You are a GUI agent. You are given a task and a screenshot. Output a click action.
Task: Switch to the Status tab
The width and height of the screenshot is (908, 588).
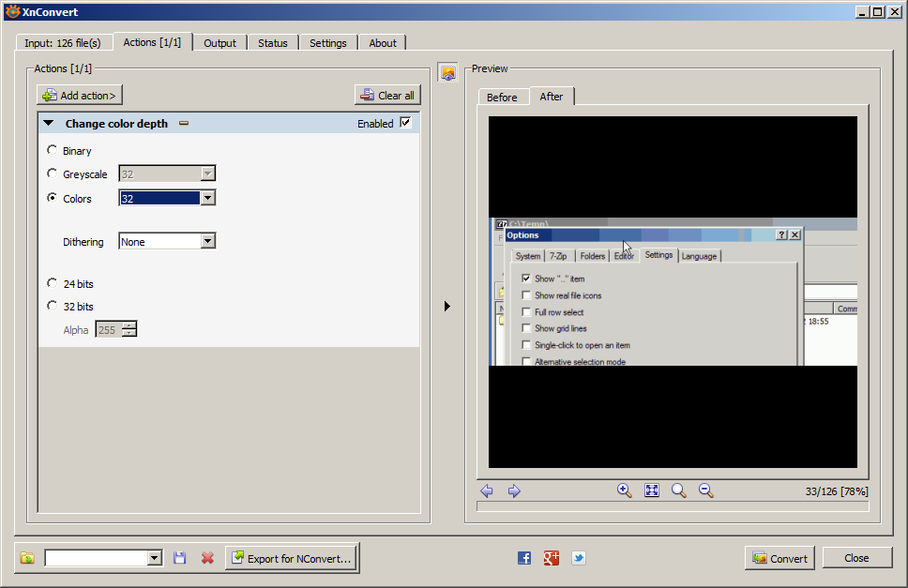273,43
